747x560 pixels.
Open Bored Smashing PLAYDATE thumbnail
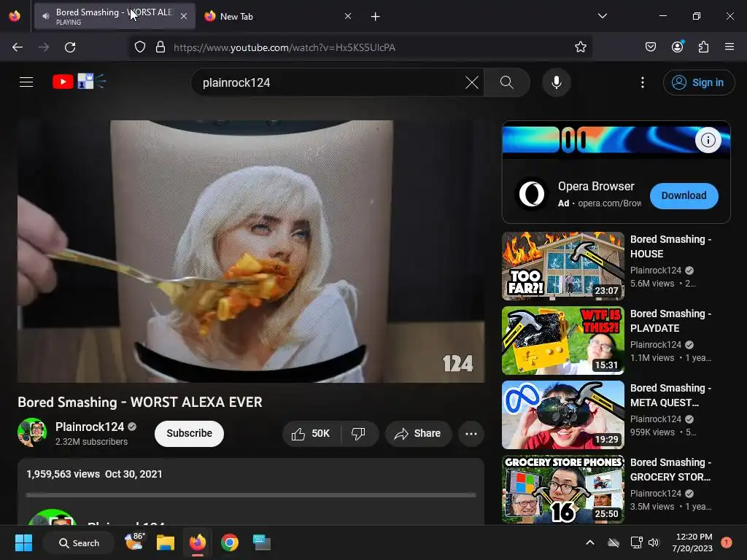tap(563, 341)
